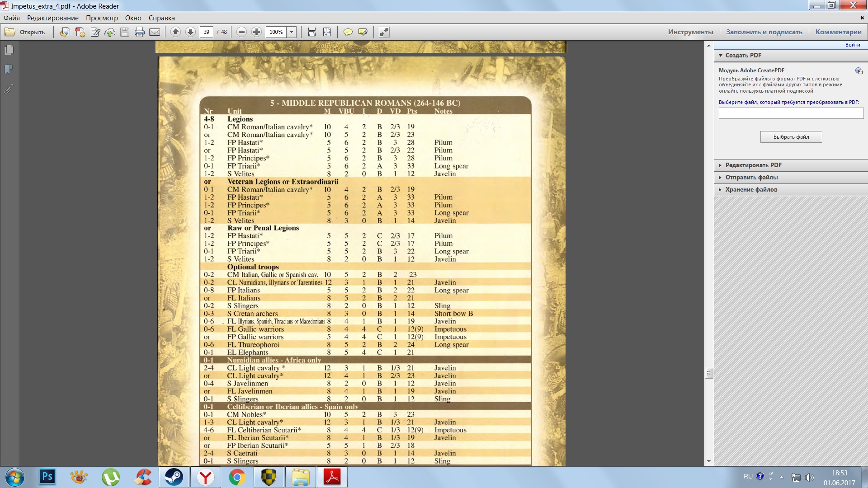Screen dimensions: 868x488
Task: Click the vertical scrollbar thumb
Action: (x=709, y=373)
